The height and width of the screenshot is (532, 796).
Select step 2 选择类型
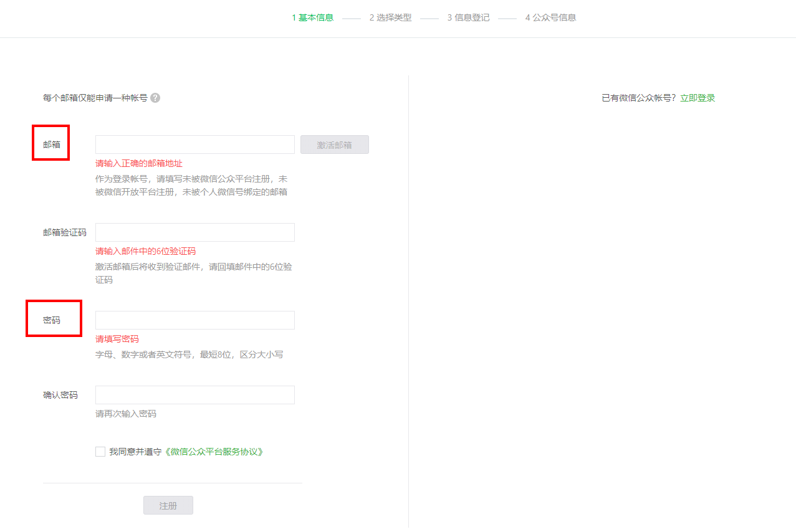(x=391, y=17)
